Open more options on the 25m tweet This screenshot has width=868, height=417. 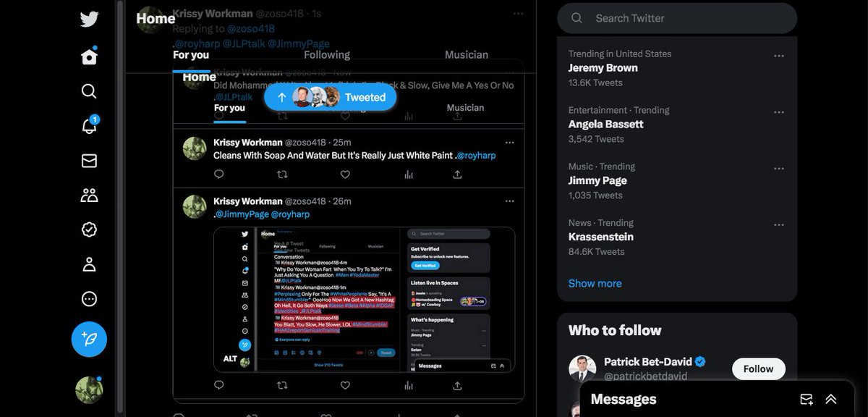509,142
